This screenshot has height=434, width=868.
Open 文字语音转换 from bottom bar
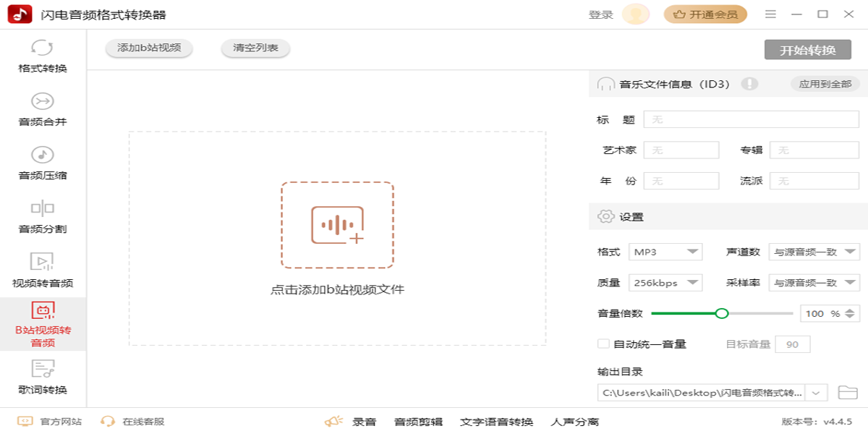(496, 422)
